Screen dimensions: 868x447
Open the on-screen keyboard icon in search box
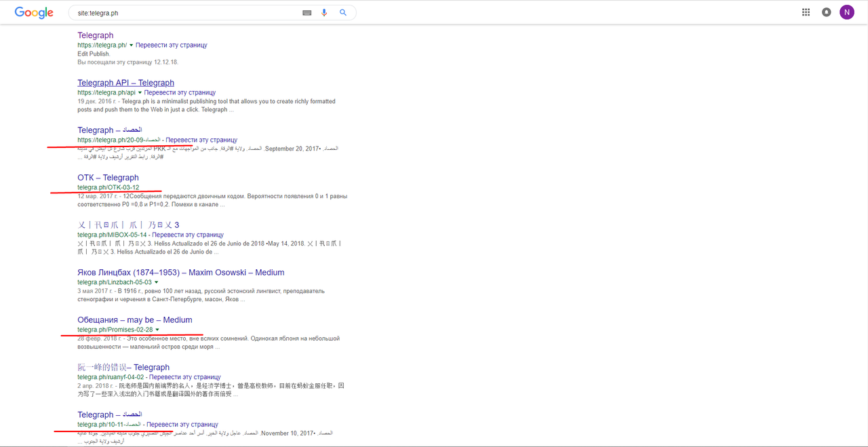(307, 13)
